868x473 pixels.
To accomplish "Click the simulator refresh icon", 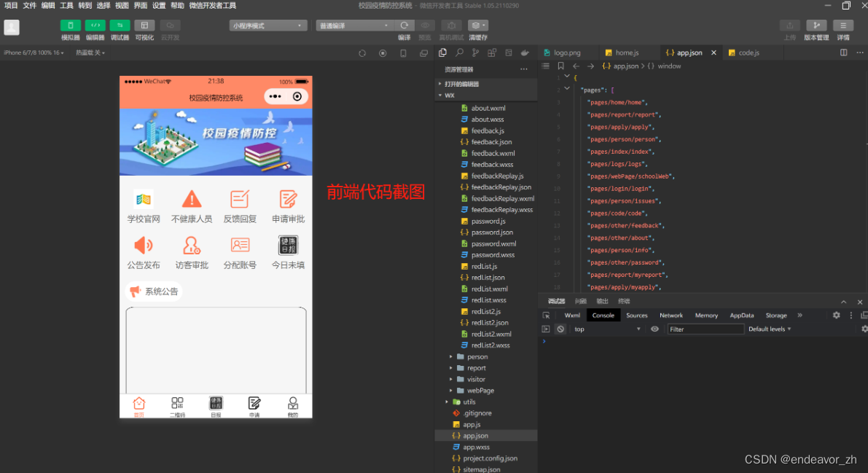I will [362, 53].
